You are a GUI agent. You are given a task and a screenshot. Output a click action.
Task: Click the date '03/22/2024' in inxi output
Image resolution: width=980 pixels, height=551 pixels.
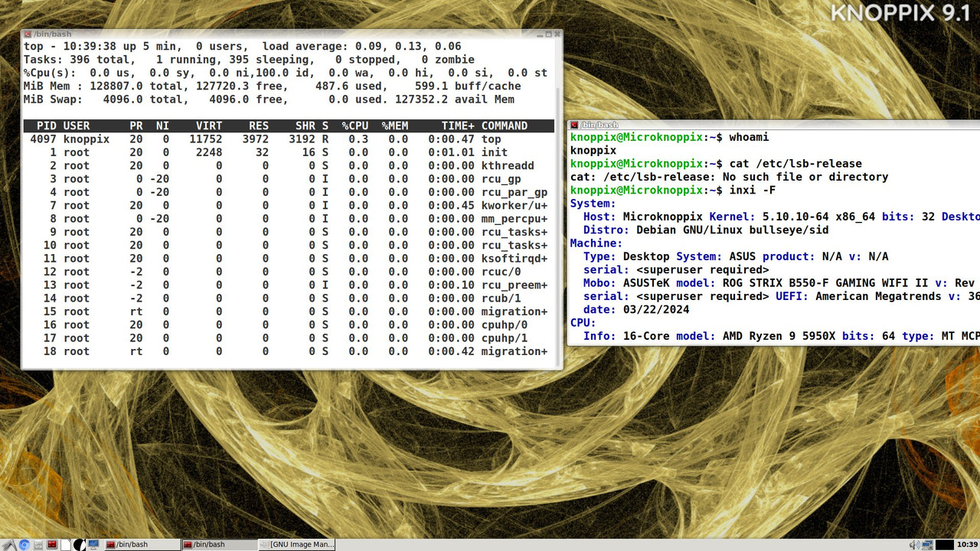(656, 310)
